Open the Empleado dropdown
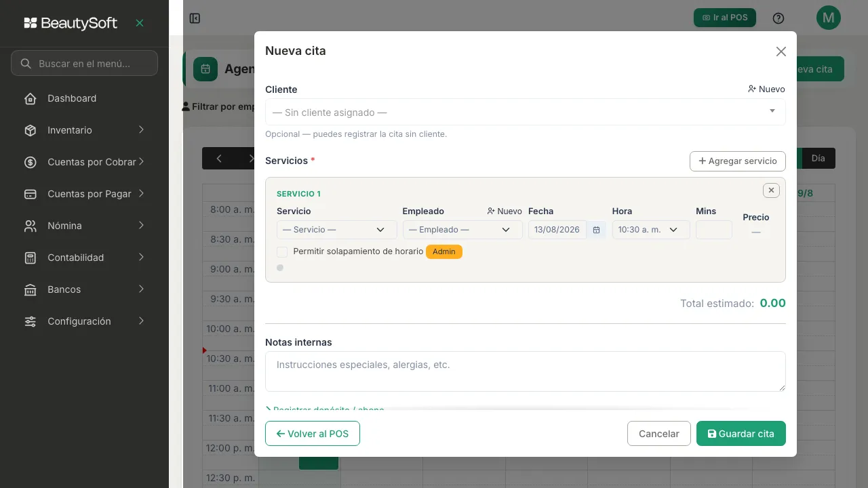The height and width of the screenshot is (488, 868). click(x=462, y=230)
